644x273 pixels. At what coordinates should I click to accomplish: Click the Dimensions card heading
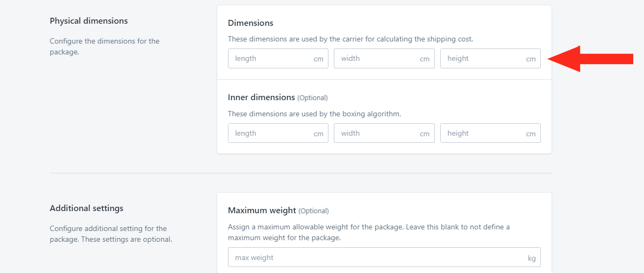251,23
